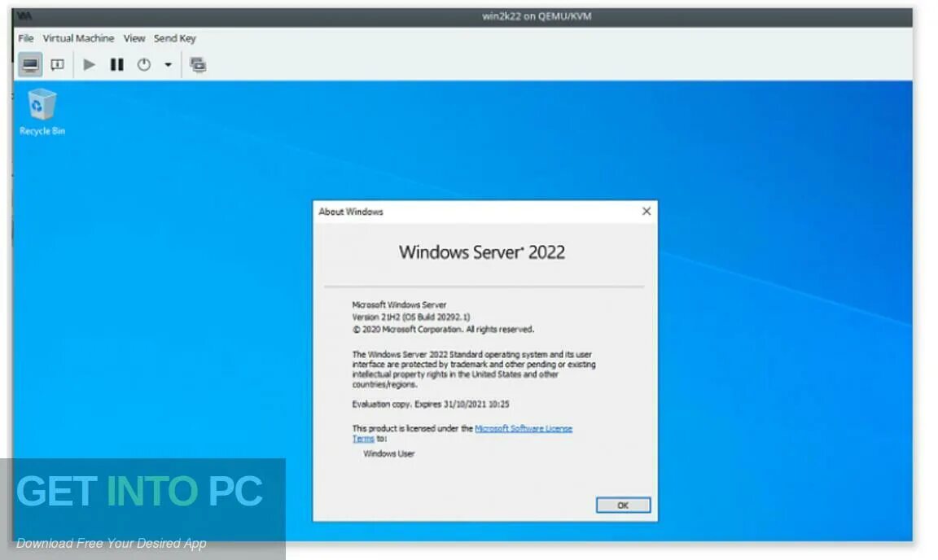Open the manage VM snapshots icon
Screen dimensions: 938x560
coord(197,64)
